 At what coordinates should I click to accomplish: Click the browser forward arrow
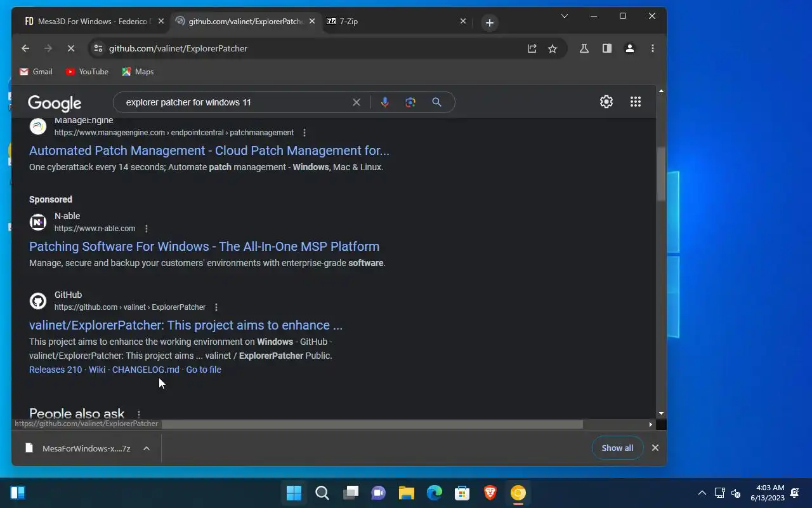pyautogui.click(x=48, y=48)
